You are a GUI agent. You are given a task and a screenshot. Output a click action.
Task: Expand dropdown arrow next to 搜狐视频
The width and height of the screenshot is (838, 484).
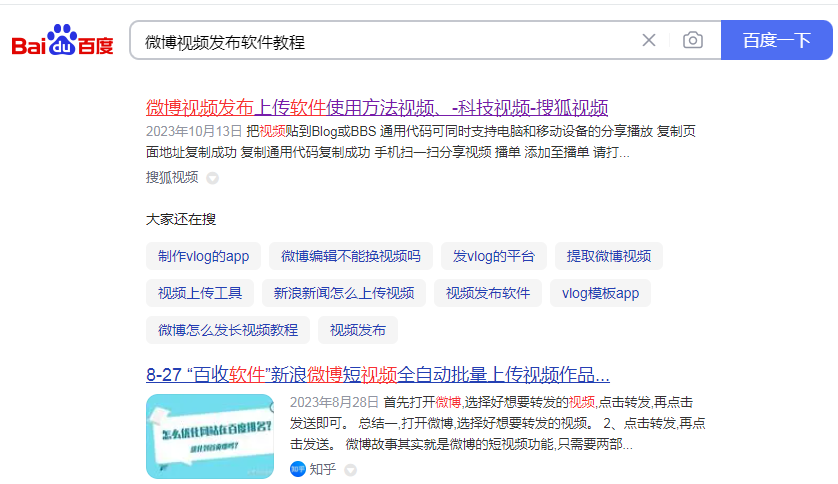pyautogui.click(x=213, y=178)
